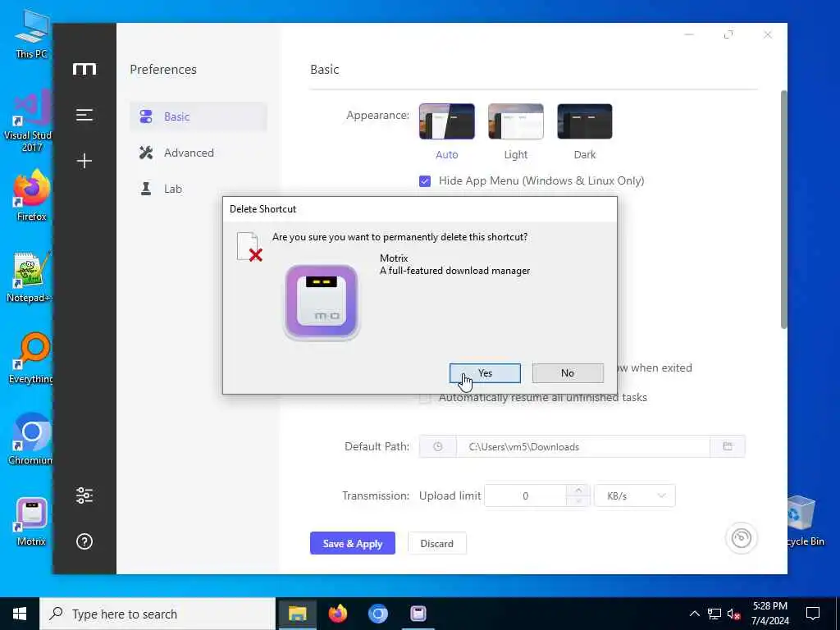Click the muted volume tray icon
The image size is (840, 630).
coord(734,614)
